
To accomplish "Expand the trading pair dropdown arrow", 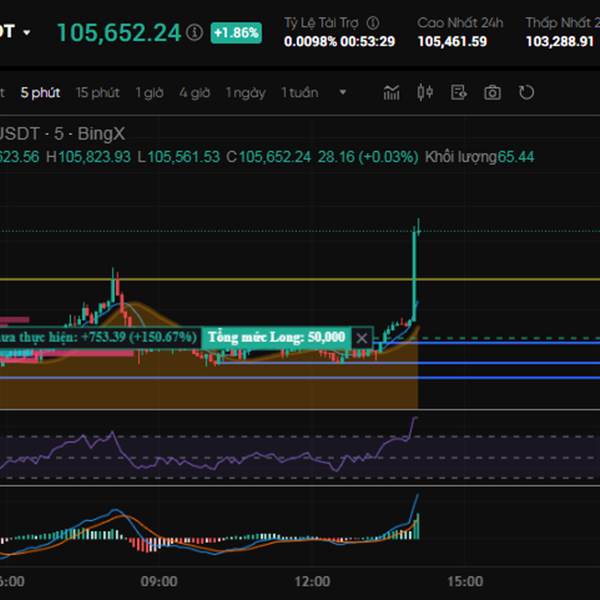I will point(27,32).
